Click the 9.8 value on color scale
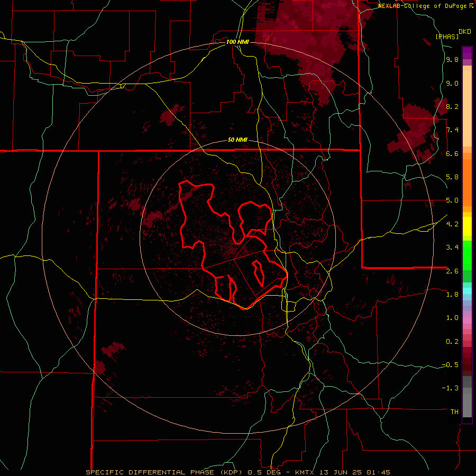The width and height of the screenshot is (476, 476). (452, 60)
